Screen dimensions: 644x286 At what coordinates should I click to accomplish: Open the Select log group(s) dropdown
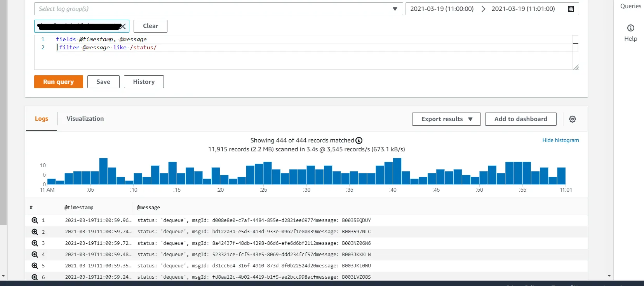pos(218,9)
